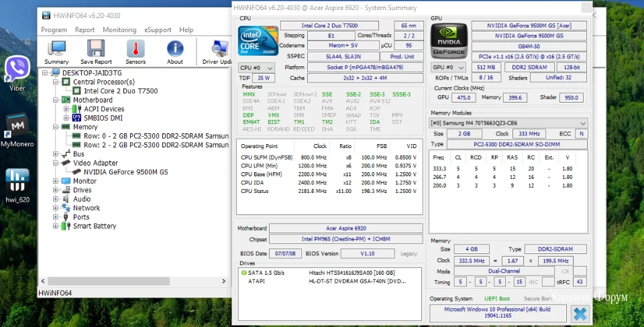Click the SATA 1.5 Gb/s green check icon
This screenshot has width=644, height=327.
244,273
